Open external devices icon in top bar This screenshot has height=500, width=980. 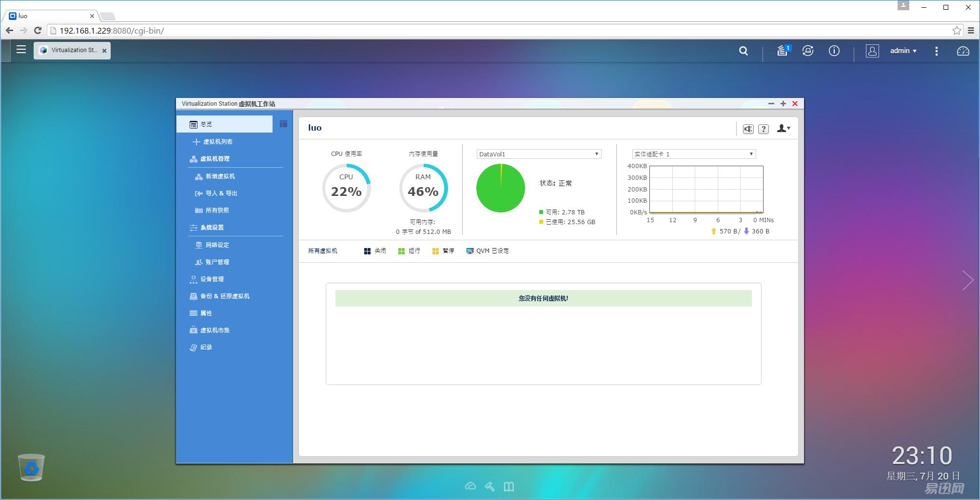(807, 51)
